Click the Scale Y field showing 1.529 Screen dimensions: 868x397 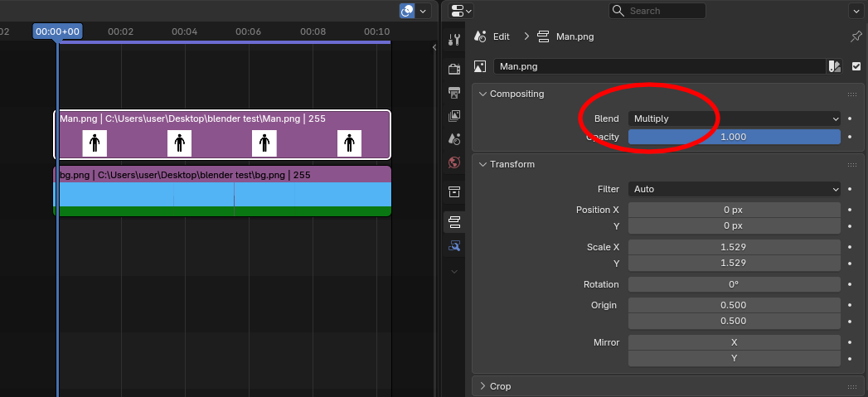coord(734,263)
